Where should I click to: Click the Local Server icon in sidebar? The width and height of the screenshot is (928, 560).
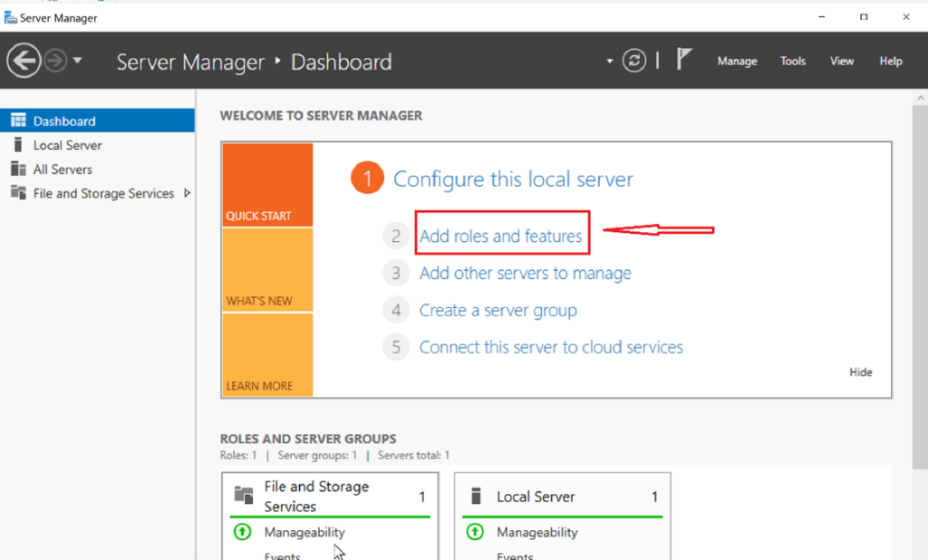coord(18,144)
